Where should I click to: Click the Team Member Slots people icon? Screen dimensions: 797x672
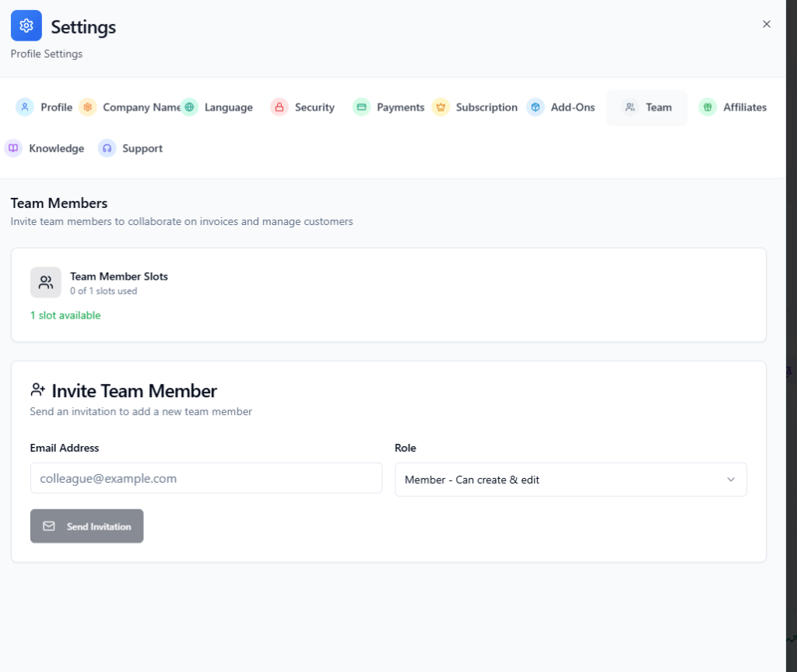pyautogui.click(x=45, y=282)
